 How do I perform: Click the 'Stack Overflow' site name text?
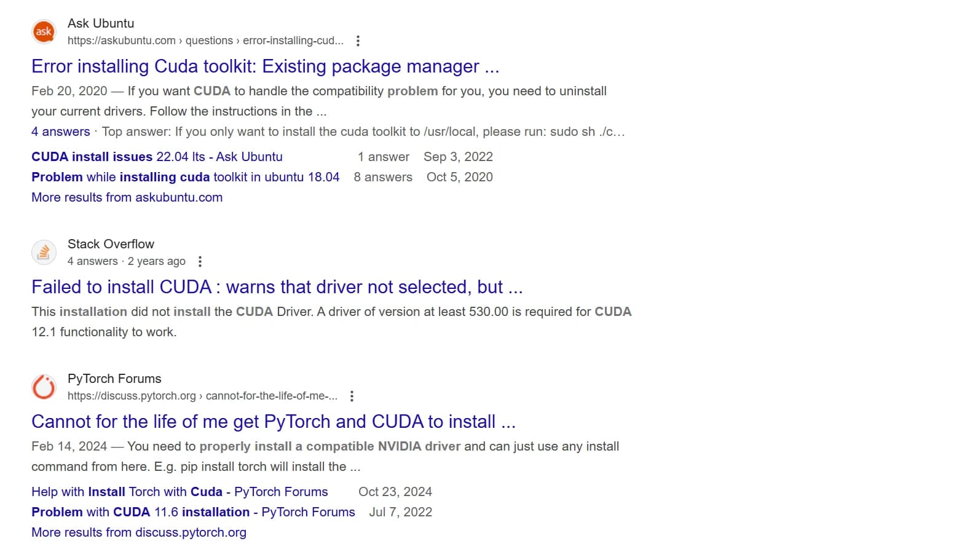coord(111,244)
